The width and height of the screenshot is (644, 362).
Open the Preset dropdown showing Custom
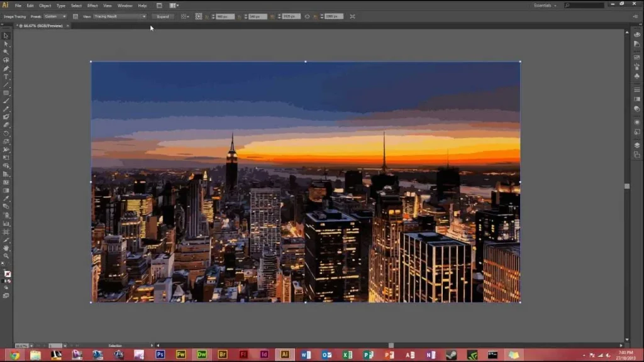pos(55,16)
